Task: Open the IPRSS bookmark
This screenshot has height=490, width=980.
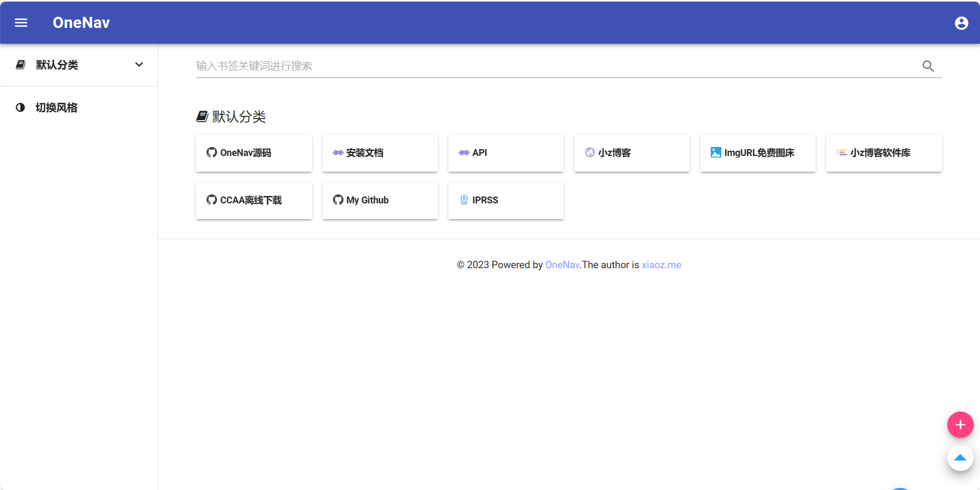Action: (506, 201)
